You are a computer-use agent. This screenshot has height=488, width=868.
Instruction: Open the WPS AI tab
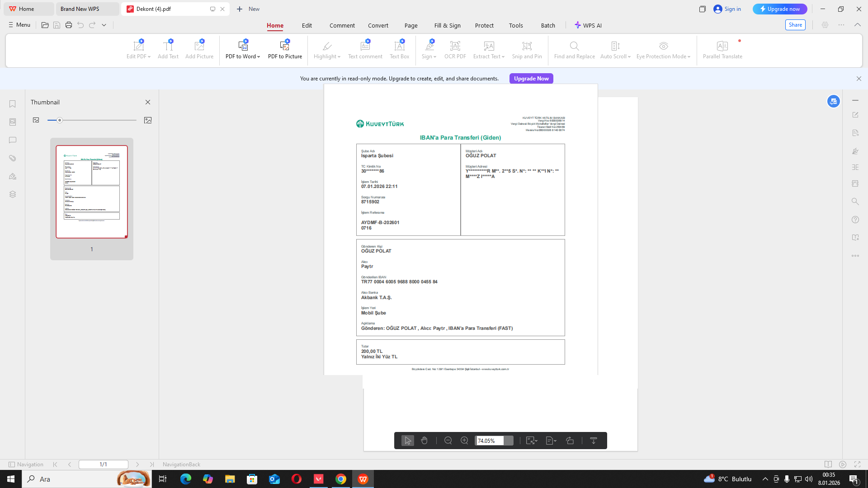[x=588, y=25]
